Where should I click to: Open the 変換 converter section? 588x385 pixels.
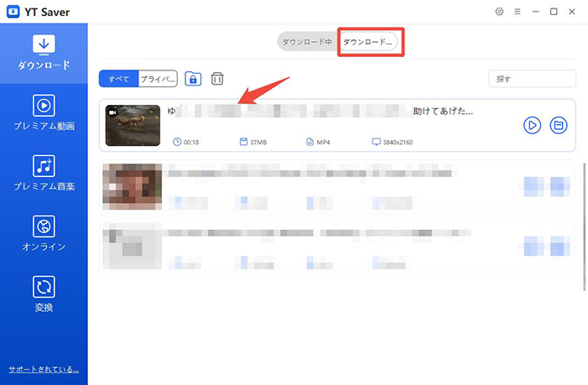(44, 294)
